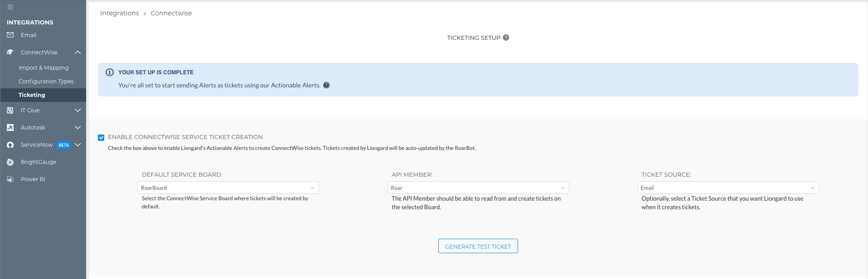Click the API MEMBER label
Viewport: 868px width, 279px height.
coord(412,174)
